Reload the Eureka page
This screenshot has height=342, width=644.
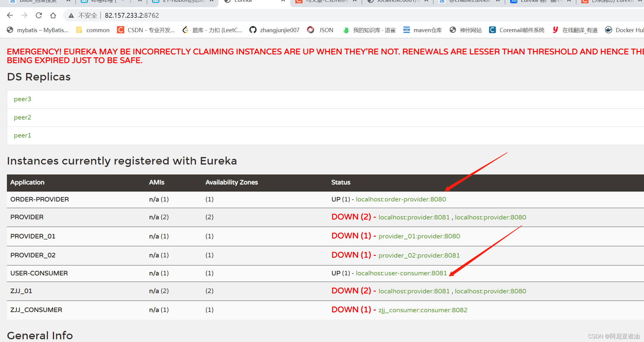tap(39, 15)
